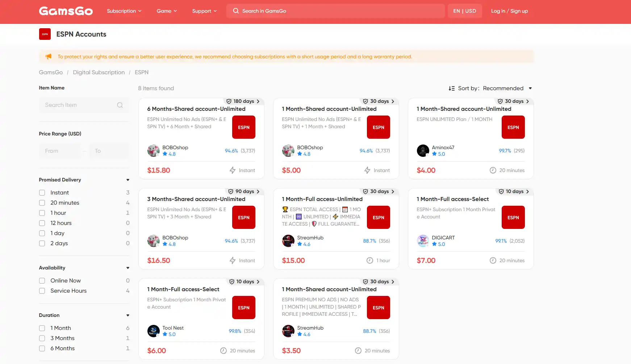Click ESPN logo on Aminox47 card
Image resolution: width=631 pixels, height=364 pixels.
tap(513, 127)
